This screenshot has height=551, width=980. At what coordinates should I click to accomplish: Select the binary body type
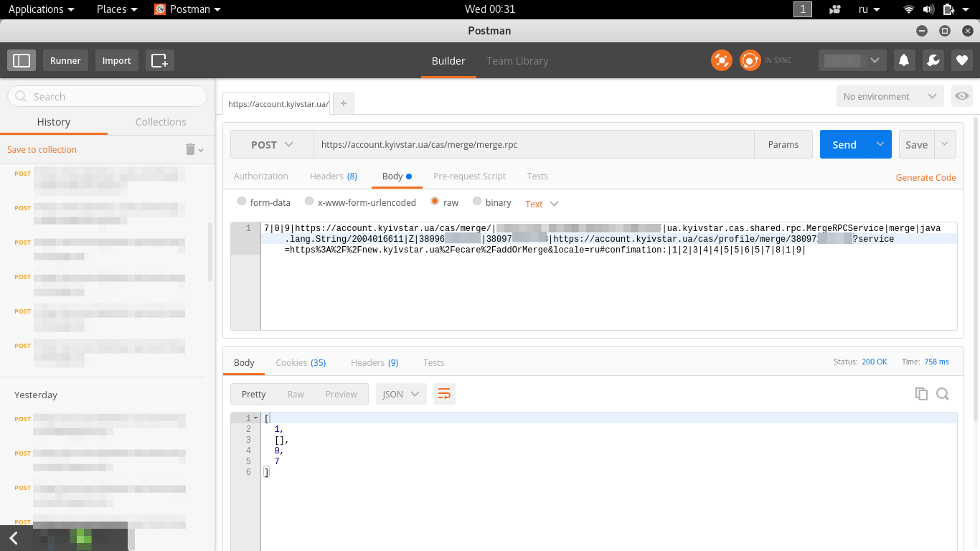coord(477,202)
